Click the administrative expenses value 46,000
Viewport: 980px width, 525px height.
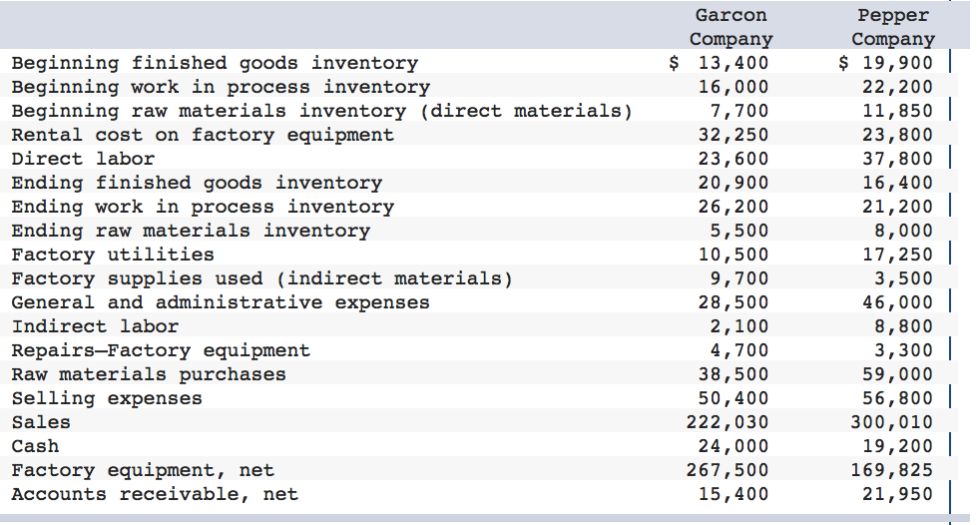point(897,302)
